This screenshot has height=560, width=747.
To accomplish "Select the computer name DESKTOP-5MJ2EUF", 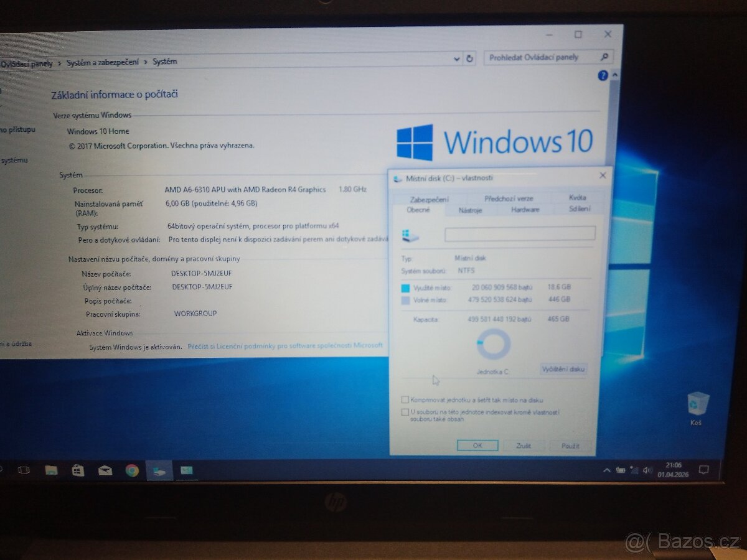I will tap(200, 273).
